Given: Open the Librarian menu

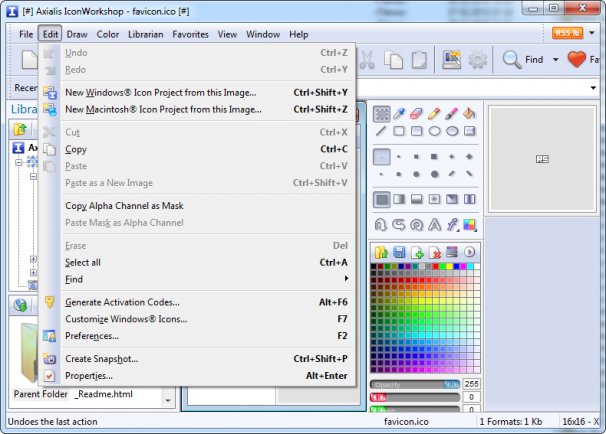Looking at the screenshot, I should pyautogui.click(x=146, y=34).
